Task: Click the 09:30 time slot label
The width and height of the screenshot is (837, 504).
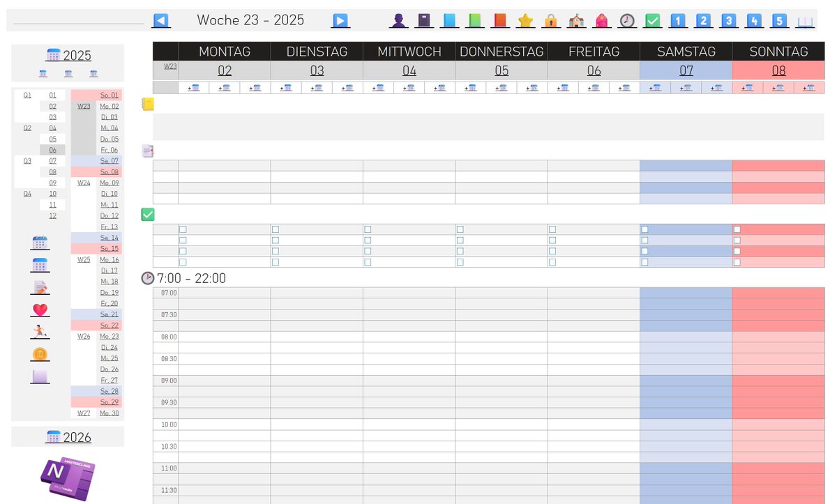Action: click(169, 402)
